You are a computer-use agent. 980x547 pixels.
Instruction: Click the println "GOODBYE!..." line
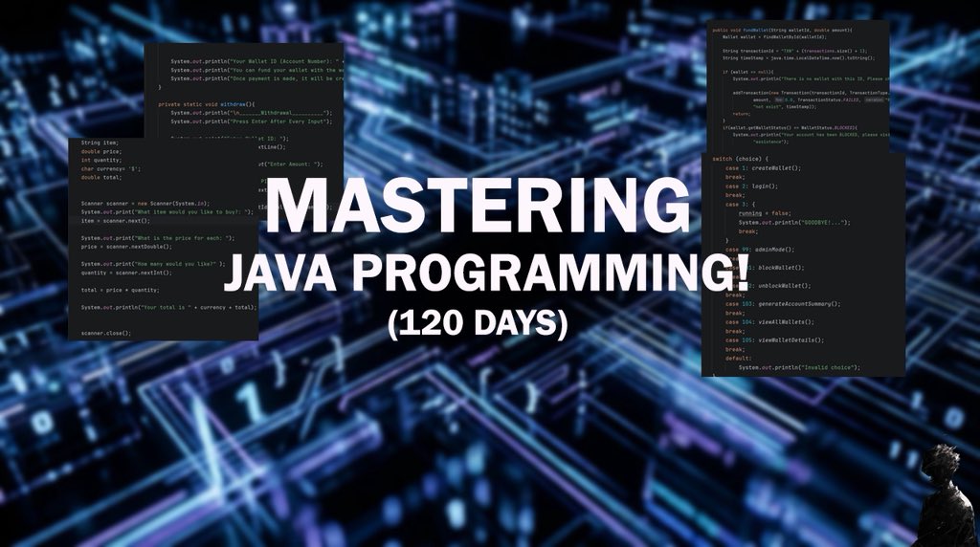tap(794, 222)
